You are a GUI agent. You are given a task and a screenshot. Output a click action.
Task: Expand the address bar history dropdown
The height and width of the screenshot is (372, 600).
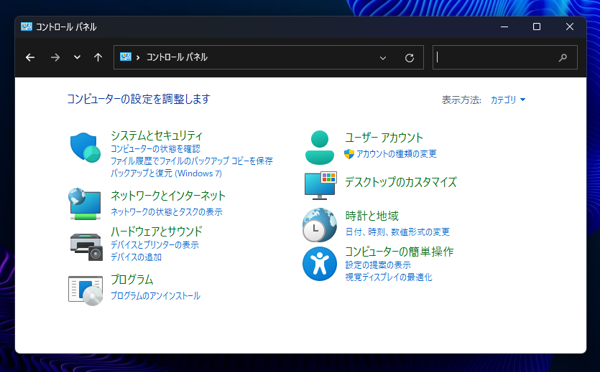pyautogui.click(x=383, y=58)
